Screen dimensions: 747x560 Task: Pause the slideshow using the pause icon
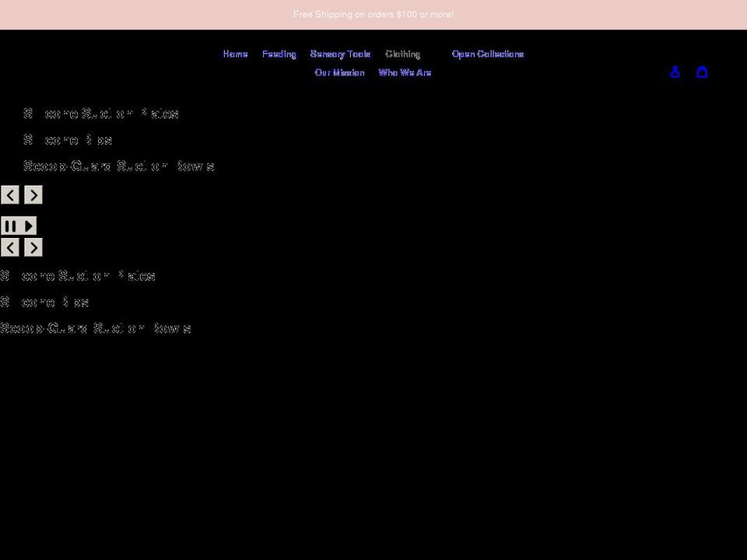pos(9,226)
